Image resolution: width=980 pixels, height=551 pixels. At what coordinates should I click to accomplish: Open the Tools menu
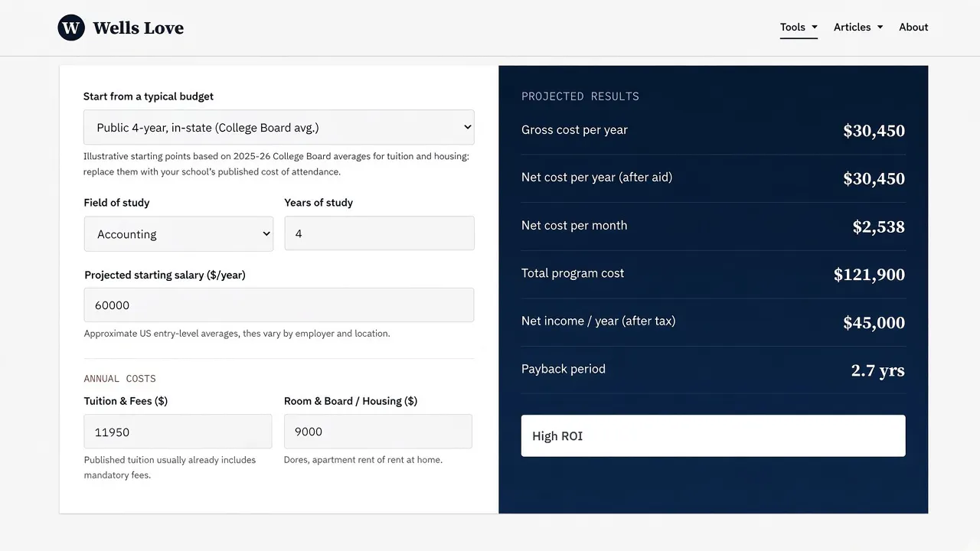click(x=799, y=27)
